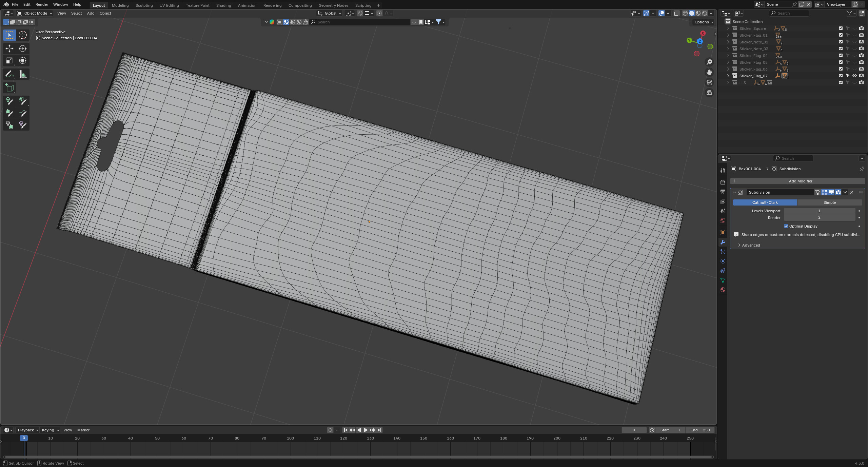Switch to the Modeling workspace tab
The width and height of the screenshot is (868, 467).
[x=120, y=5]
